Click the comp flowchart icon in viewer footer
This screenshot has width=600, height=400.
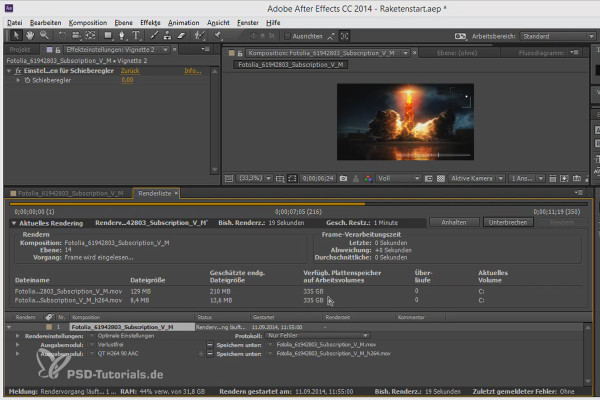click(x=587, y=178)
